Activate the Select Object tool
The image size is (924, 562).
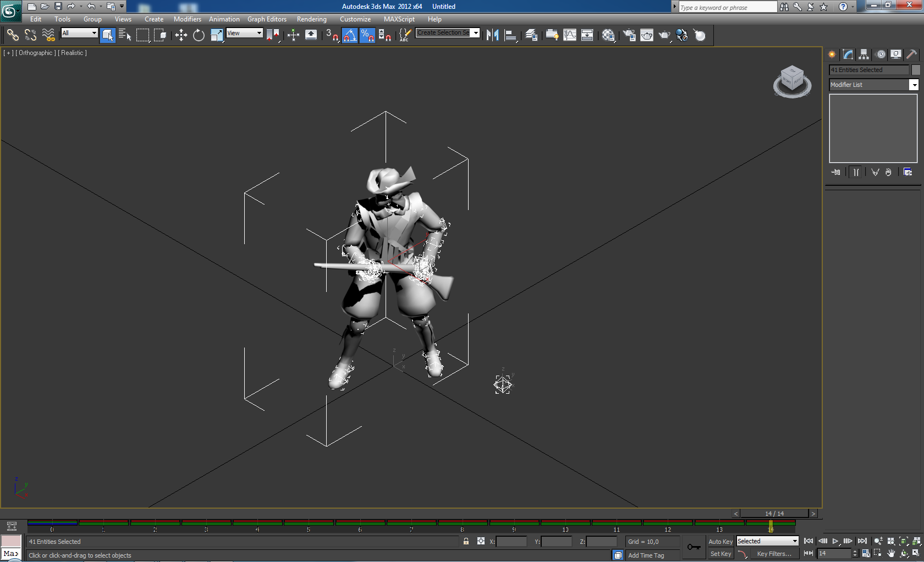[x=108, y=35]
